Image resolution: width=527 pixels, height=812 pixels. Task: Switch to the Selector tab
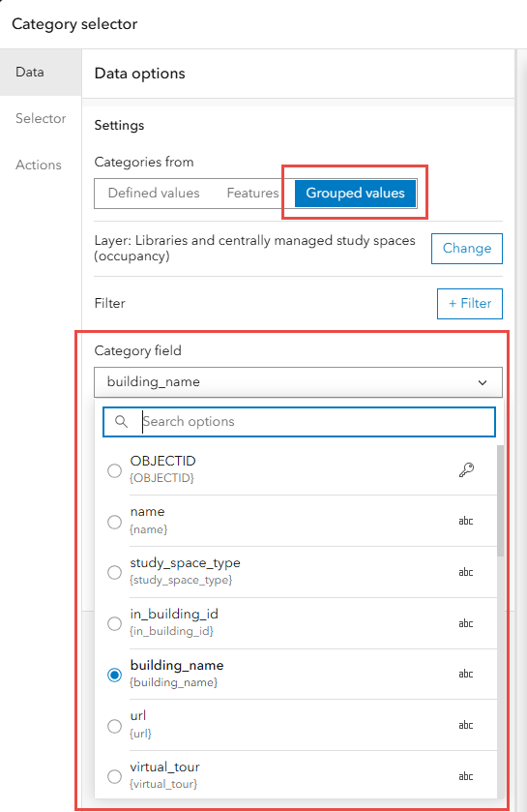41,119
